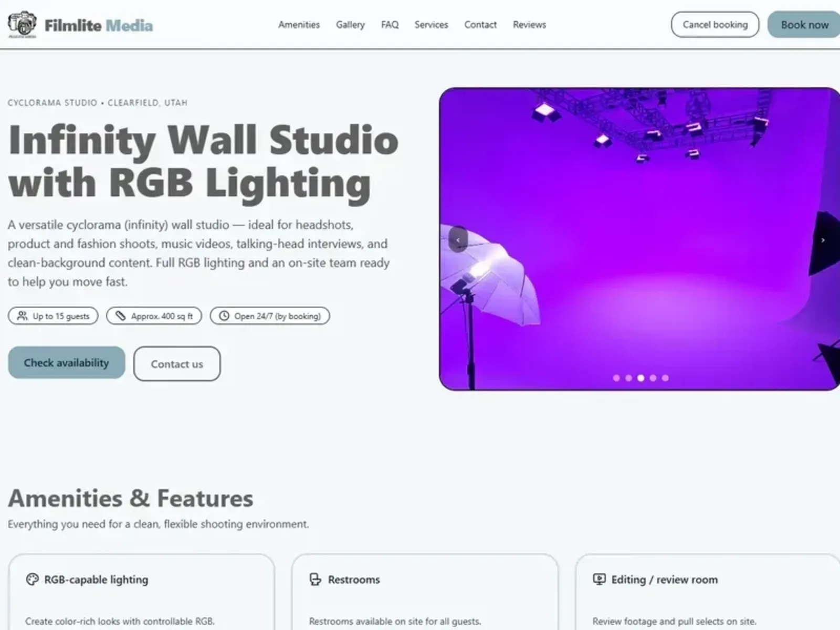The image size is (840, 630).
Task: Click the Filmlite Media camera logo
Action: point(22,24)
